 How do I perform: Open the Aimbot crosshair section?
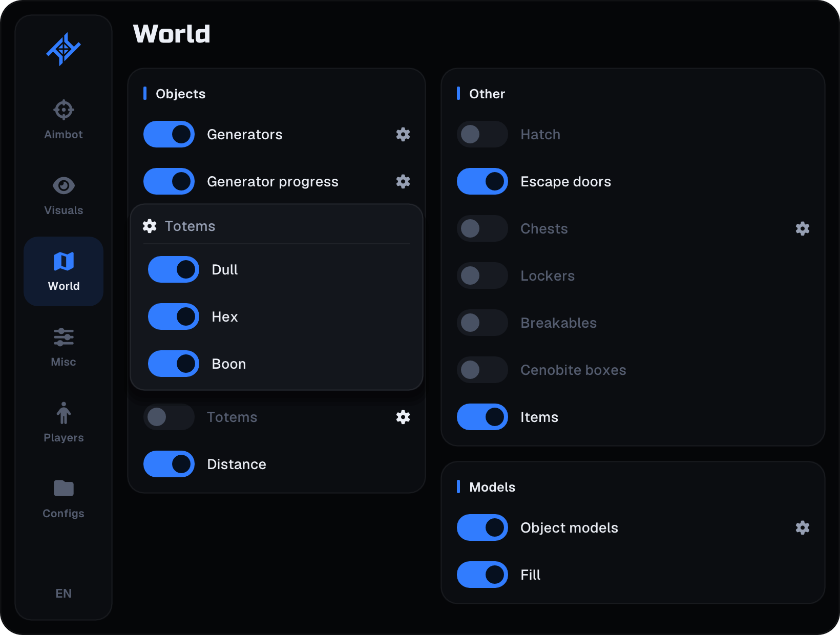[x=64, y=120]
